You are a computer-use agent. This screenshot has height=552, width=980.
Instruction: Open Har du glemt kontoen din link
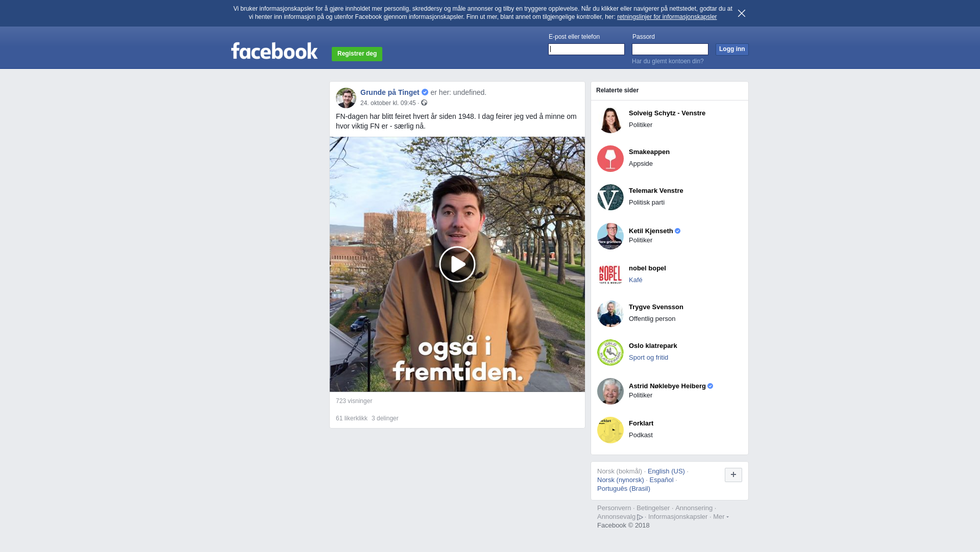pyautogui.click(x=668, y=61)
